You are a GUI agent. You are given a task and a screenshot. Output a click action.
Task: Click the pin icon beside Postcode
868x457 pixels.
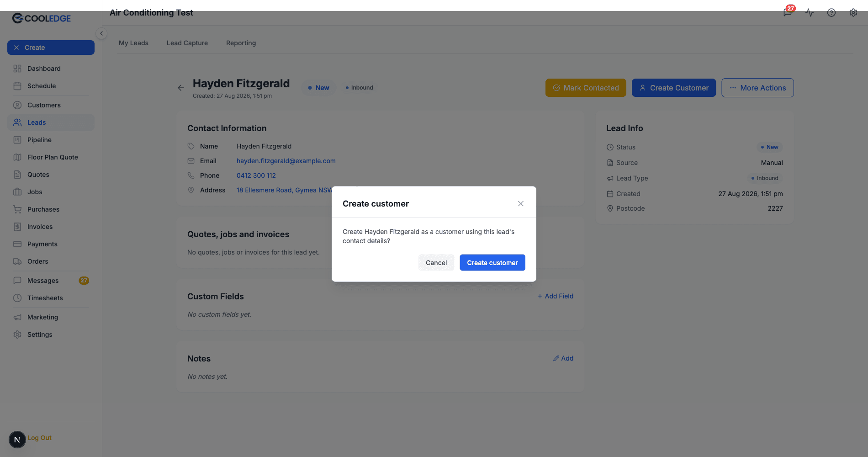(610, 208)
